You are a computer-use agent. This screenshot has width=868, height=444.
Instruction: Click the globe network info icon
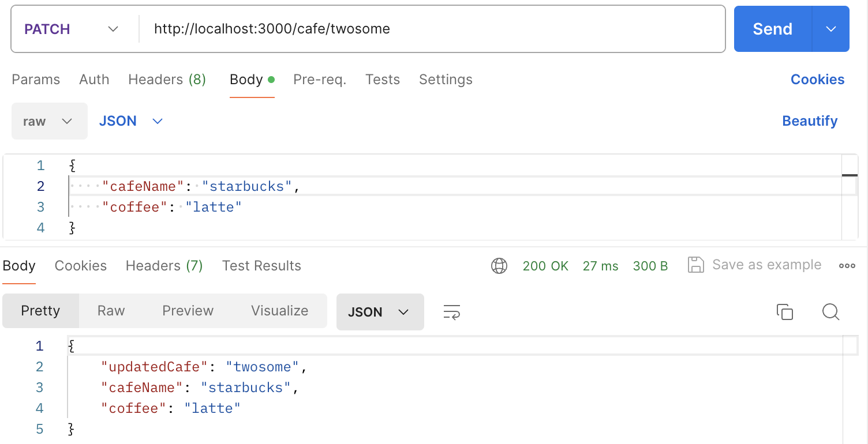click(x=499, y=266)
